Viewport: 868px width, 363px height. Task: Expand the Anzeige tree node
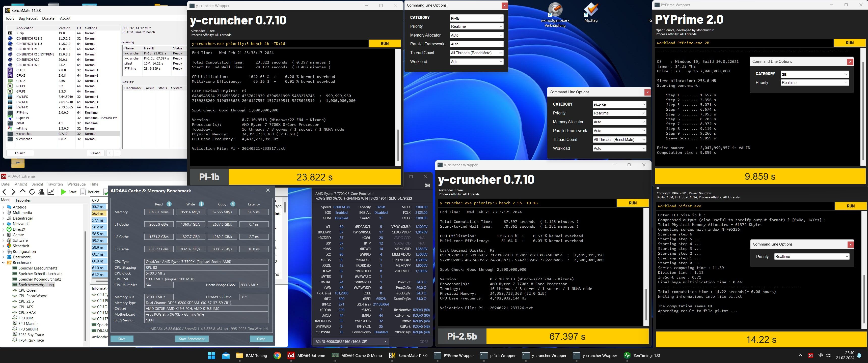[x=3, y=207]
